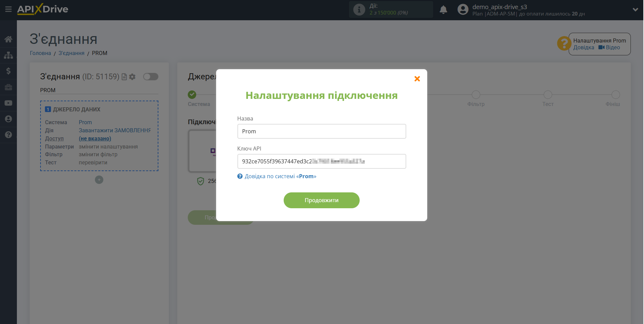The width and height of the screenshot is (644, 324).
Task: Open the Довідка help link
Action: 584,48
